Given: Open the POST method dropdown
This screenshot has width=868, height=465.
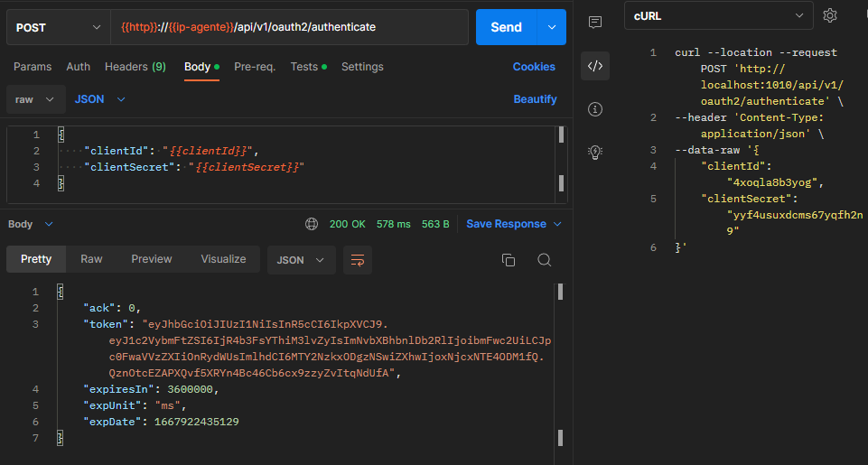Looking at the screenshot, I should pos(59,27).
